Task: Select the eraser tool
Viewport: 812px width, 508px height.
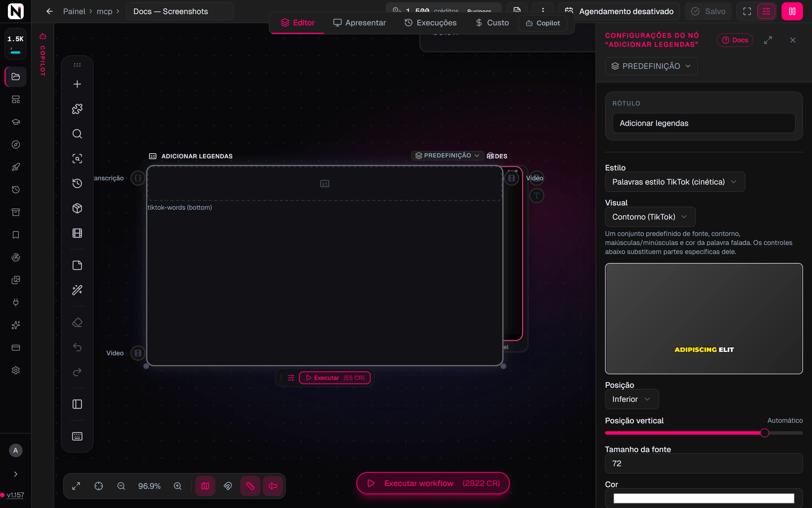Action: coord(77,323)
